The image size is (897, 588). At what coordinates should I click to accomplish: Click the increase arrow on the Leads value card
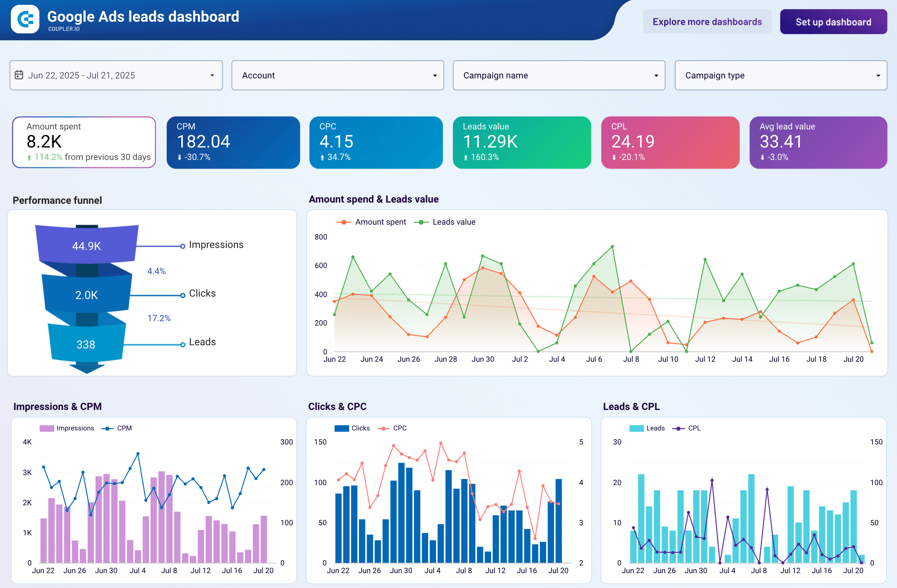(x=467, y=158)
